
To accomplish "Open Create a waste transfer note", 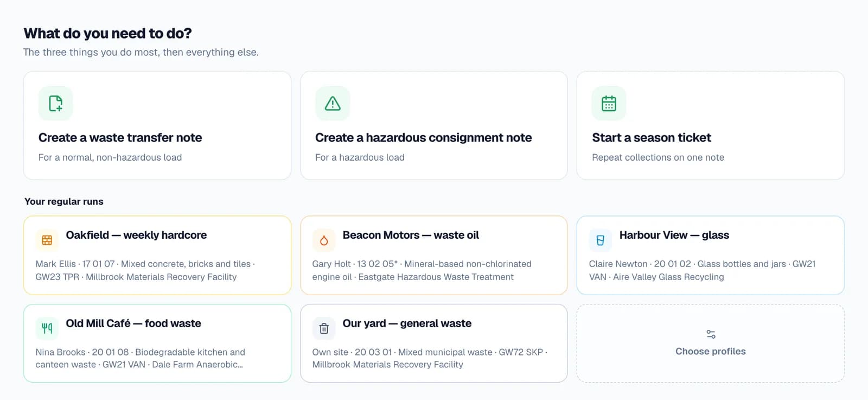I will click(157, 125).
